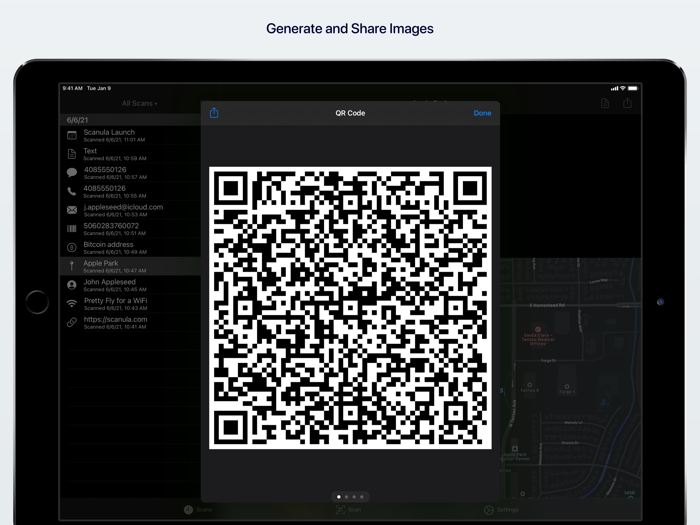Screen dimensions: 700x525
Task: Tap the share icon in QR Code dialog
Action: pos(214,113)
